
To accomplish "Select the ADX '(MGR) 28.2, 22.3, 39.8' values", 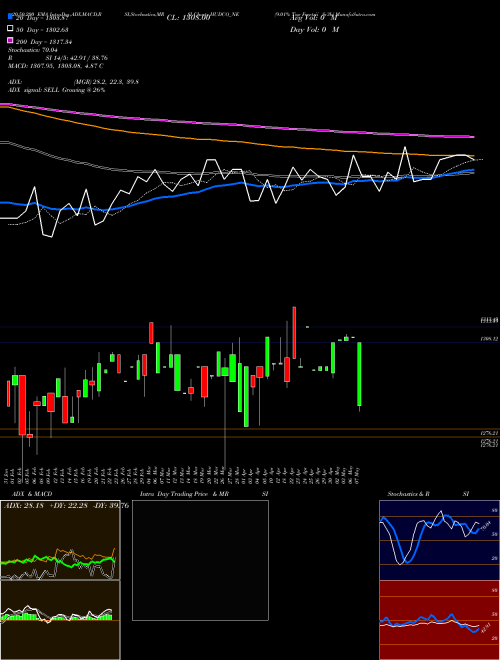I will (106, 82).
